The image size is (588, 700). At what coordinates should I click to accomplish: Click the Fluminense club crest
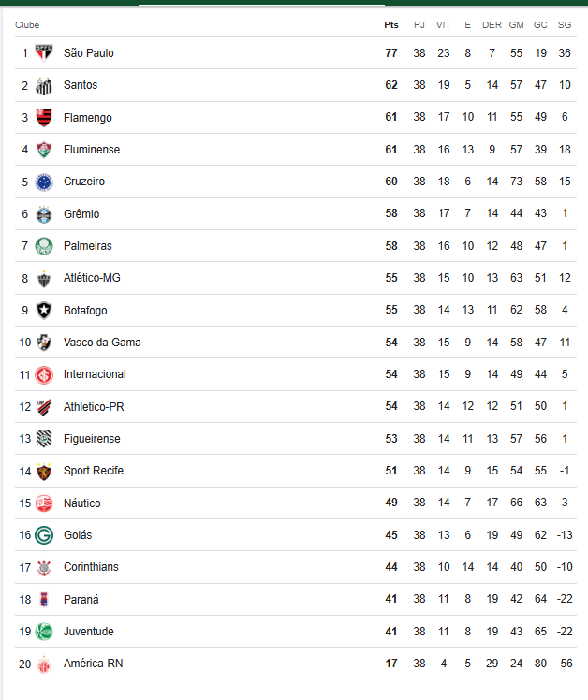pyautogui.click(x=44, y=150)
